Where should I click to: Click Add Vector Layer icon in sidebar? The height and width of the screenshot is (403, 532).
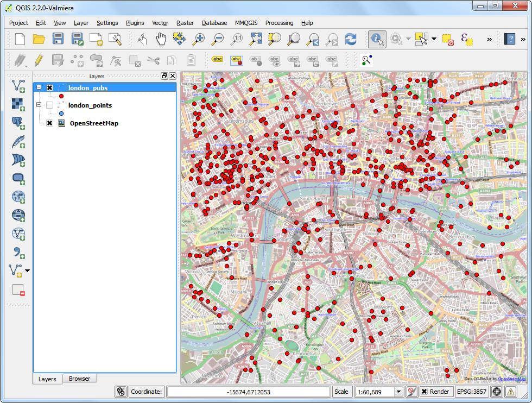[x=18, y=86]
